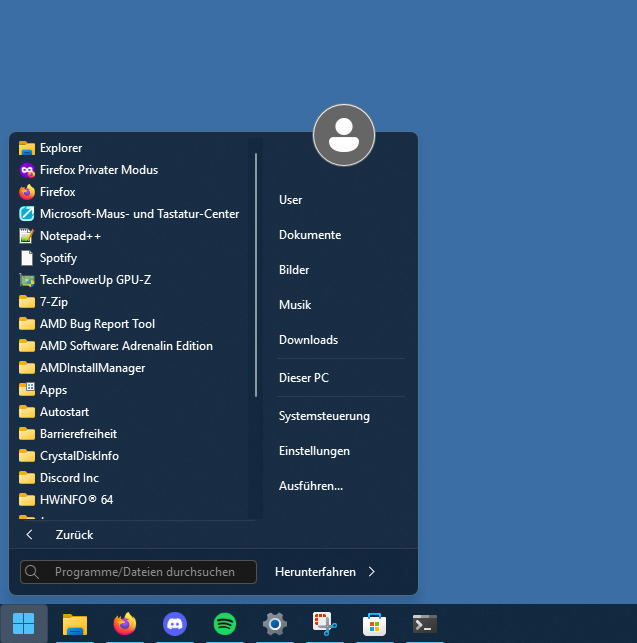Expand shutdown options arrow next to Herunterfahren
The image size is (637, 643).
[372, 572]
